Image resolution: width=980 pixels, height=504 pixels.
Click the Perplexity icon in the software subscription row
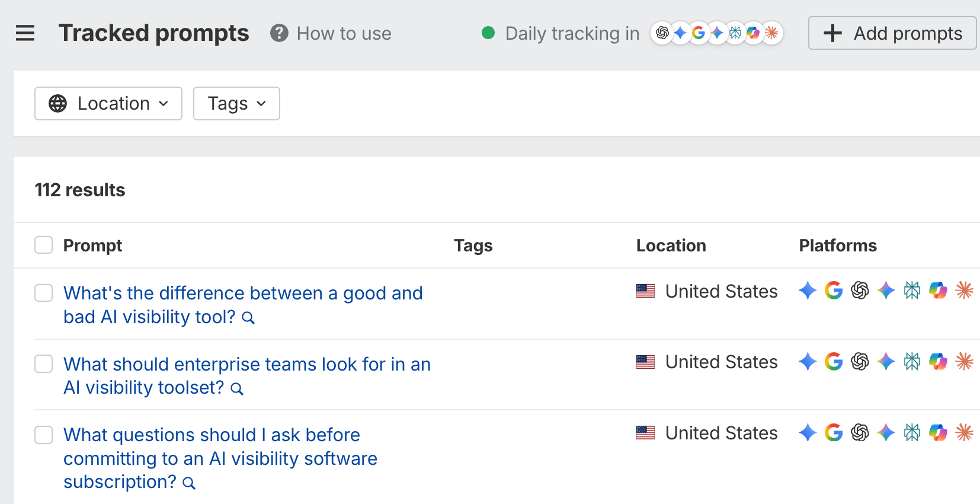(912, 432)
